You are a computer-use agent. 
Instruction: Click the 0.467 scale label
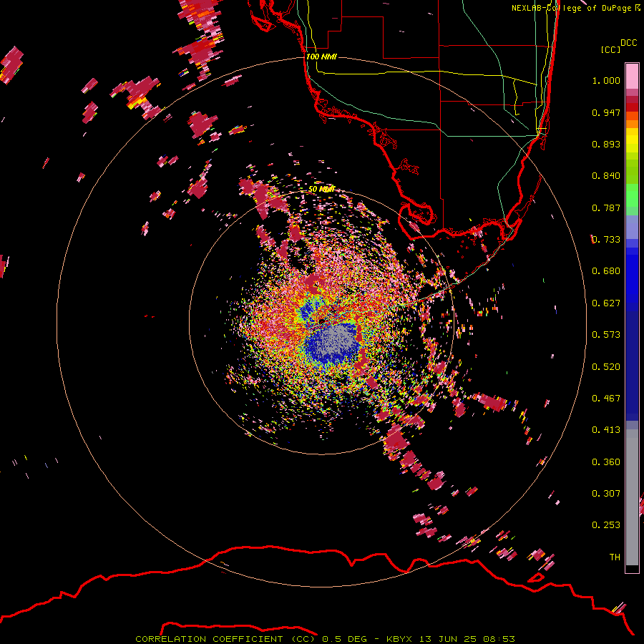point(606,399)
